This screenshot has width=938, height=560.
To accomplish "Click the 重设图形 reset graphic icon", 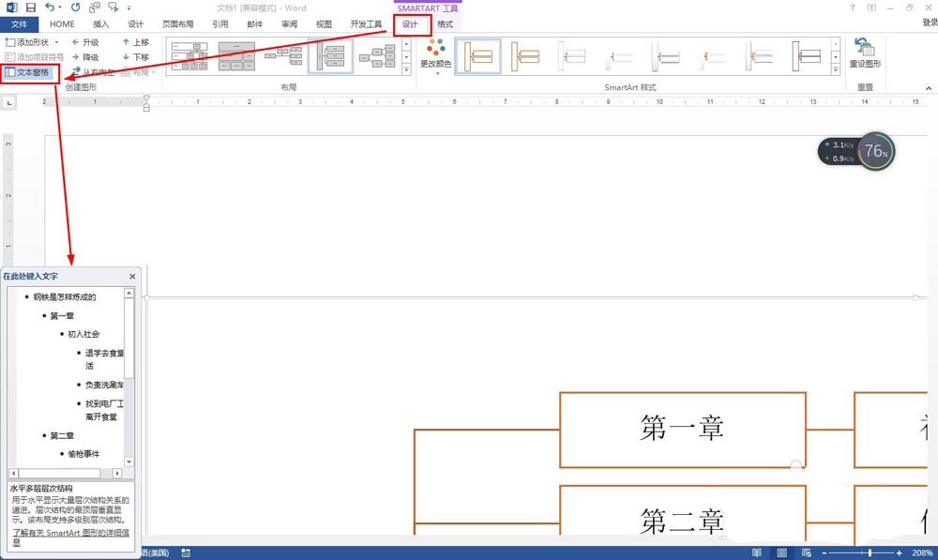I will point(864,53).
